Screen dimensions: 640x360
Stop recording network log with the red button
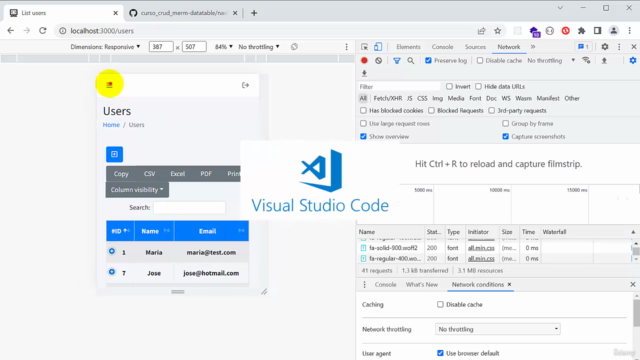coord(364,60)
